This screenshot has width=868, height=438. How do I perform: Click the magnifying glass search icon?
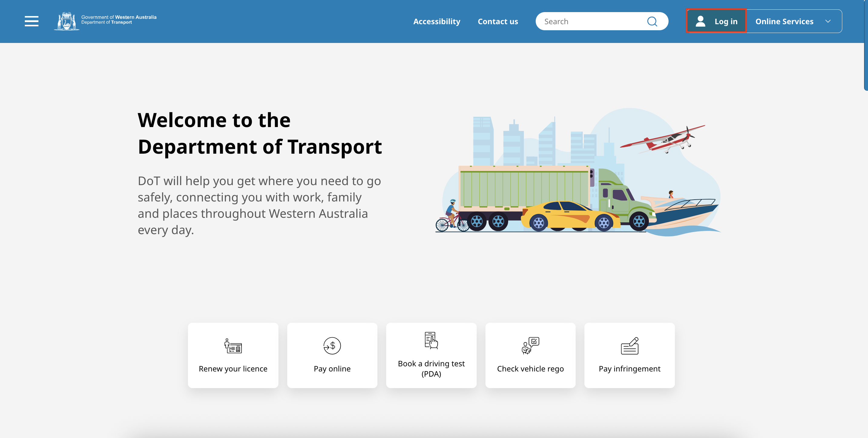[x=652, y=21]
